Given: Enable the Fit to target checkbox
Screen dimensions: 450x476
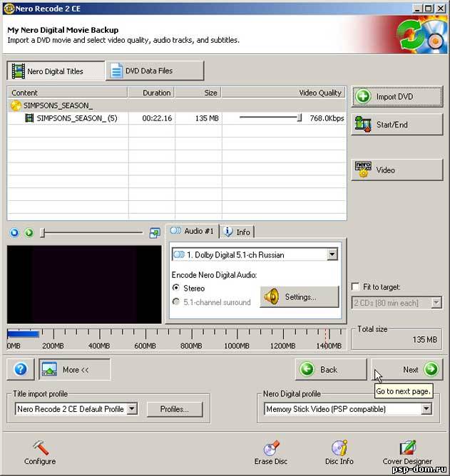Looking at the screenshot, I should (356, 286).
